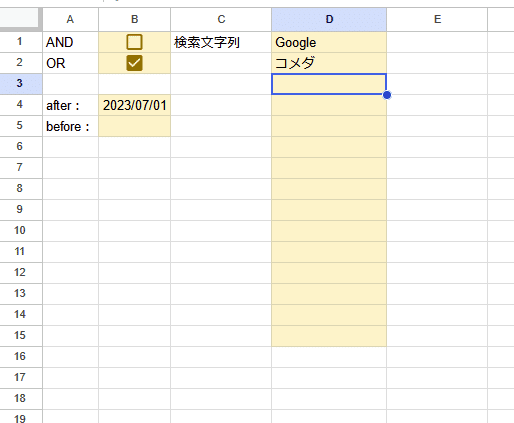Click the empty before date cell B5
514x423 pixels.
[x=134, y=126]
